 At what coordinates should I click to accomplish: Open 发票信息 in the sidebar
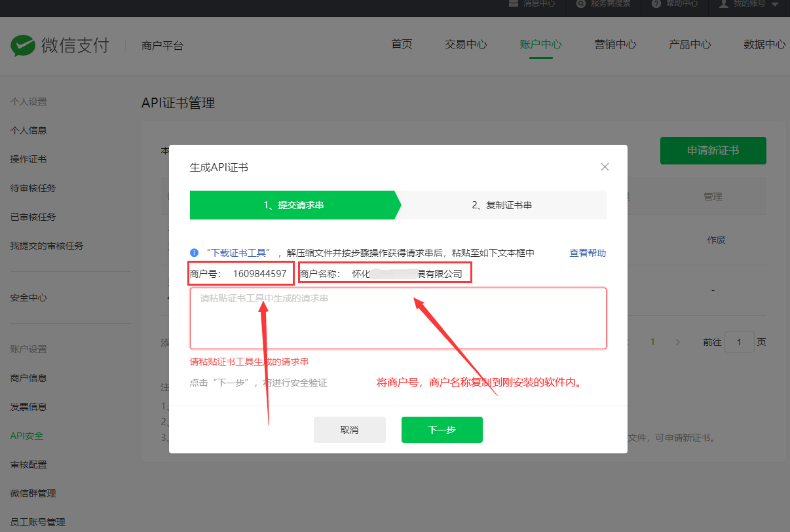click(29, 407)
